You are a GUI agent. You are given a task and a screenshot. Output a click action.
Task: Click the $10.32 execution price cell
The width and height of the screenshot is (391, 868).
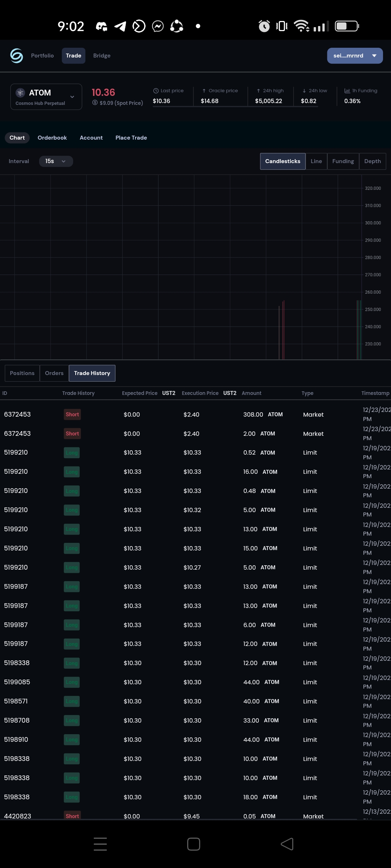tap(192, 510)
